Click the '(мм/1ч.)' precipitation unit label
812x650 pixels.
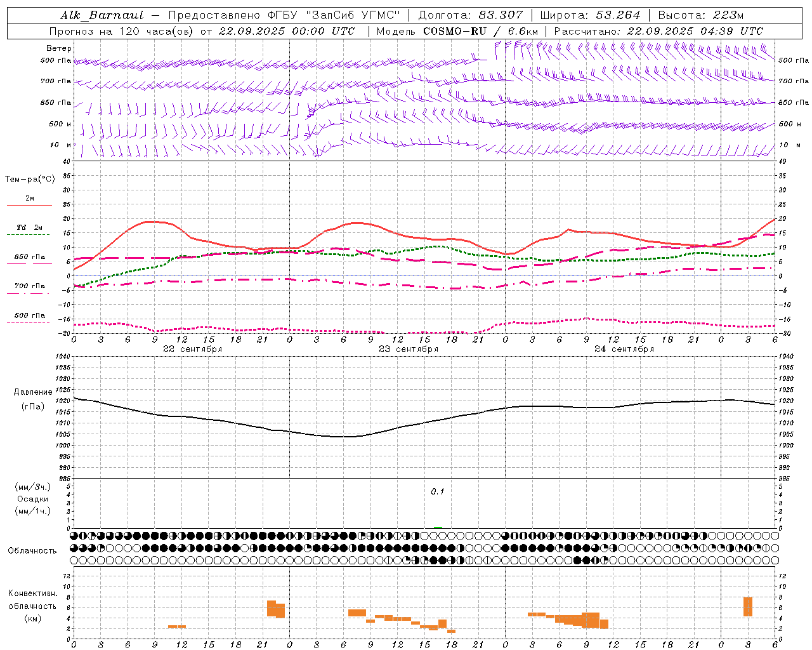[33, 511]
